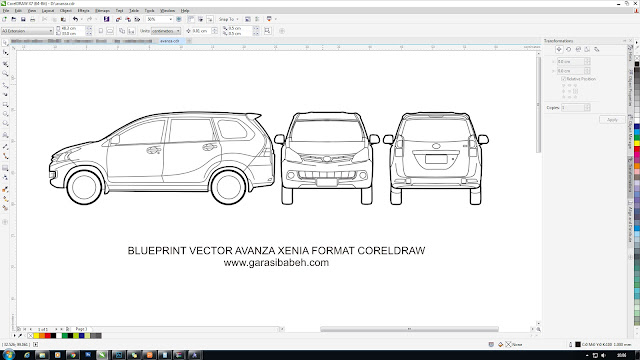This screenshot has width=640, height=360.
Task: Click the Save icon in standard toolbar
Action: pyautogui.click(x=23, y=19)
